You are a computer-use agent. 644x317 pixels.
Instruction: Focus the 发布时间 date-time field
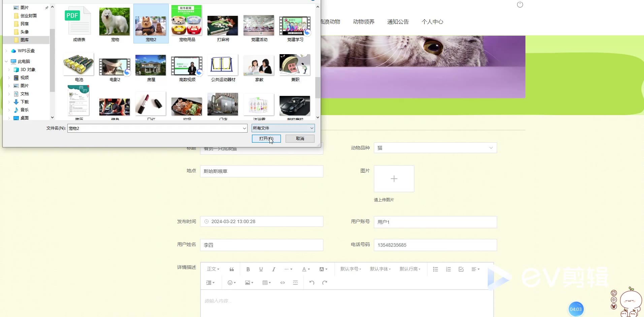[262, 221]
